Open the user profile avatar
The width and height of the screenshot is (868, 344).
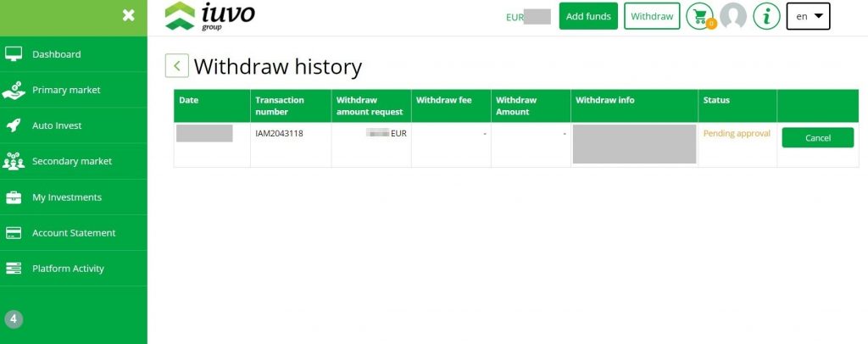coord(733,16)
